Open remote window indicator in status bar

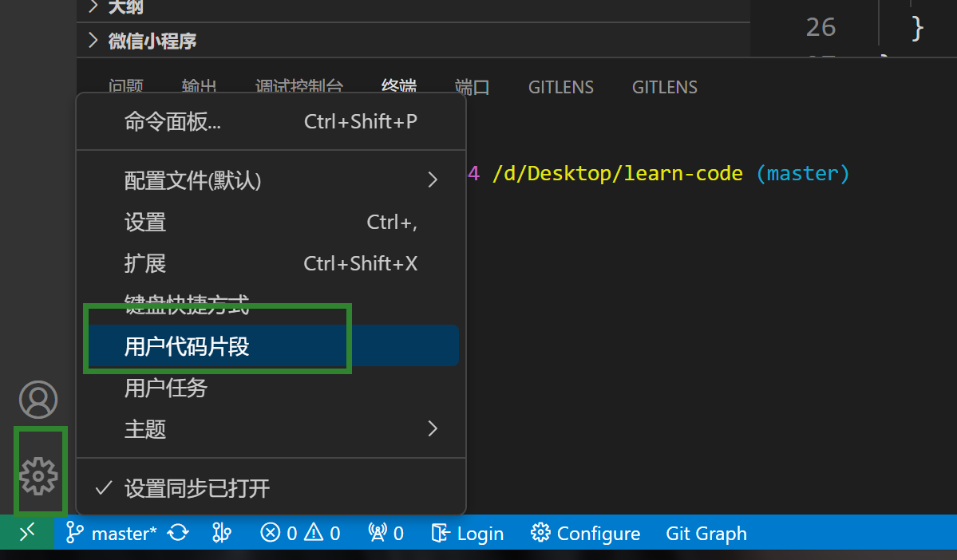[x=27, y=533]
